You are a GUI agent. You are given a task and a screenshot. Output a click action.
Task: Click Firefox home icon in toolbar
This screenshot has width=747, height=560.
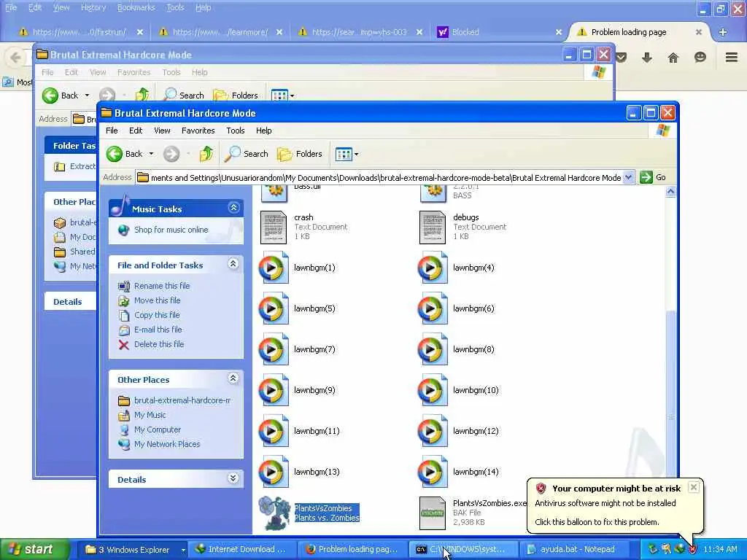[673, 58]
